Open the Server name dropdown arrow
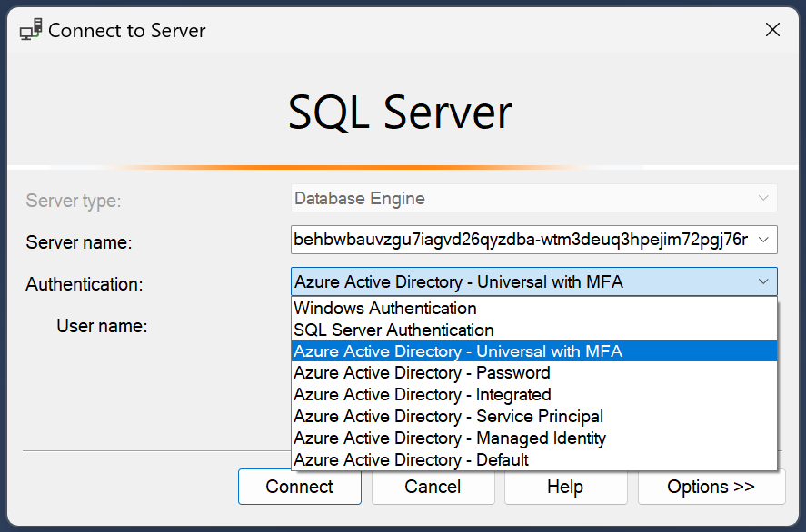806x532 pixels. click(763, 240)
